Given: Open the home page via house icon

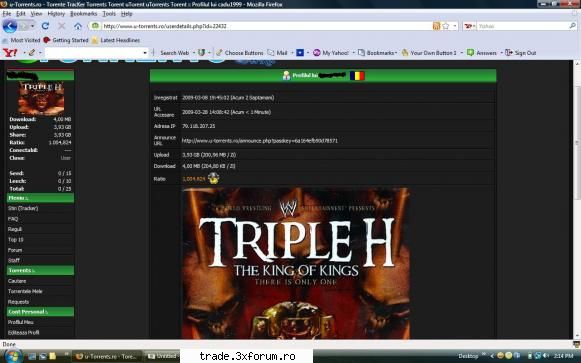Looking at the screenshot, I should [78, 26].
